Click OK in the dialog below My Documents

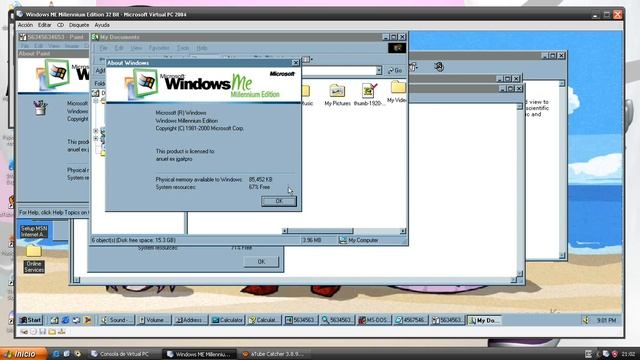(261, 262)
